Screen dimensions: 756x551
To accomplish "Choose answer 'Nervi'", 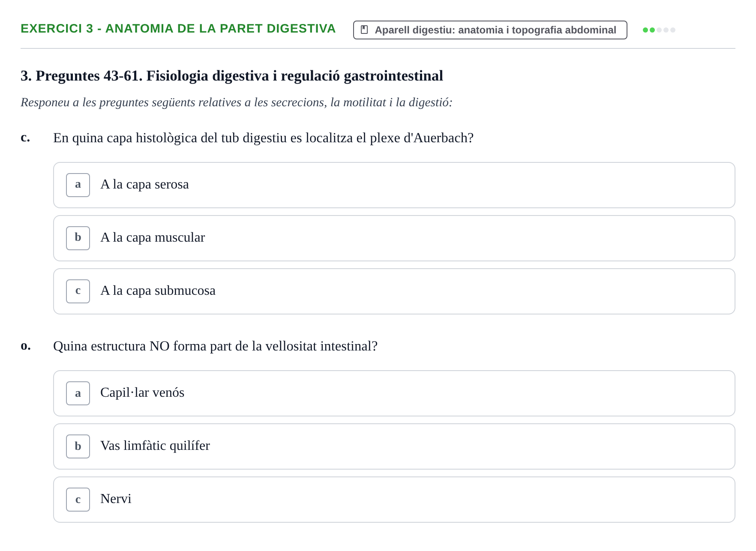I will [x=394, y=500].
